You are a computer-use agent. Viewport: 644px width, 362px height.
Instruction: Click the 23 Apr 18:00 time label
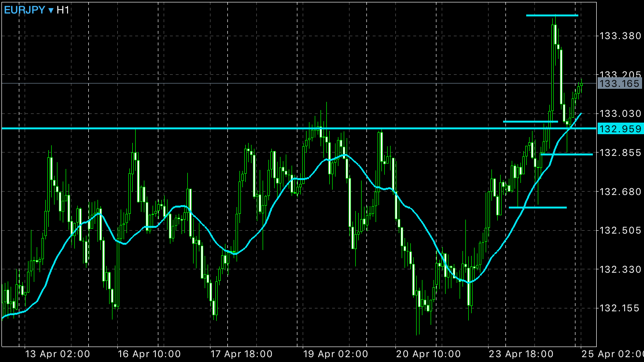click(520, 354)
